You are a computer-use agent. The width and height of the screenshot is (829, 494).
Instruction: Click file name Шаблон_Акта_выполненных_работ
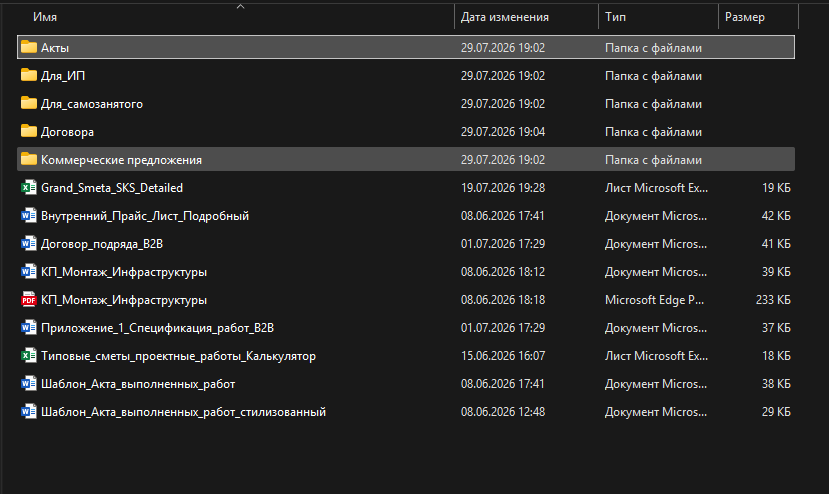click(x=138, y=384)
